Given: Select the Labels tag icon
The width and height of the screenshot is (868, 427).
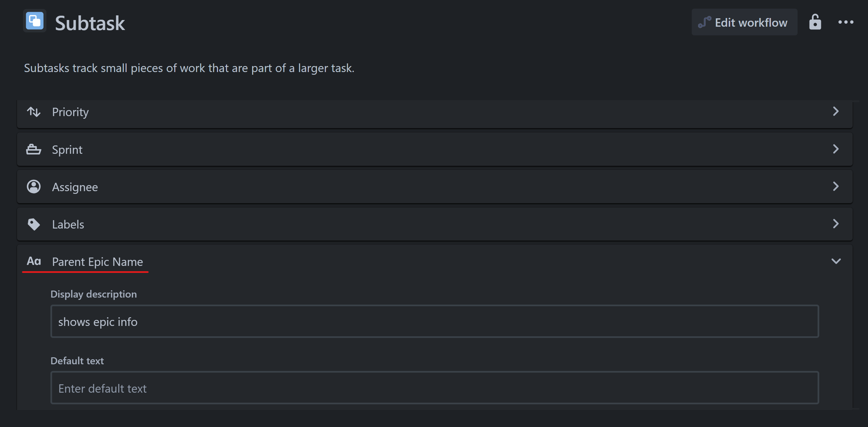Looking at the screenshot, I should tap(34, 224).
